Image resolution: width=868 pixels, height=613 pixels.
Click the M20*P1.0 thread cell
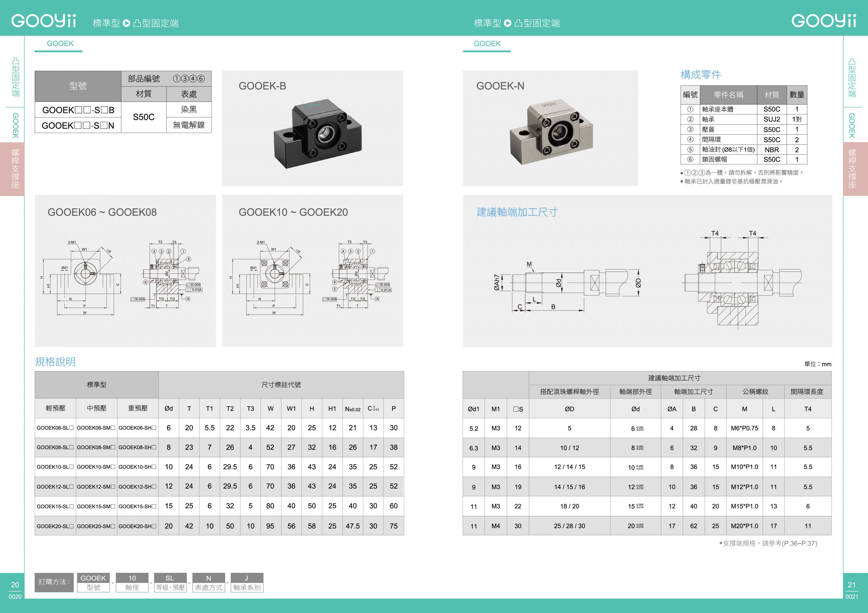point(744,526)
